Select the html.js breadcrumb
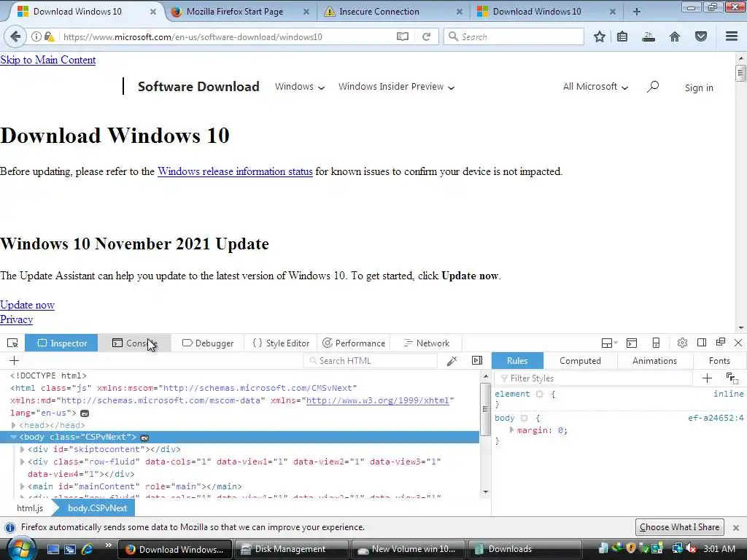The height and width of the screenshot is (560, 747). [29, 508]
